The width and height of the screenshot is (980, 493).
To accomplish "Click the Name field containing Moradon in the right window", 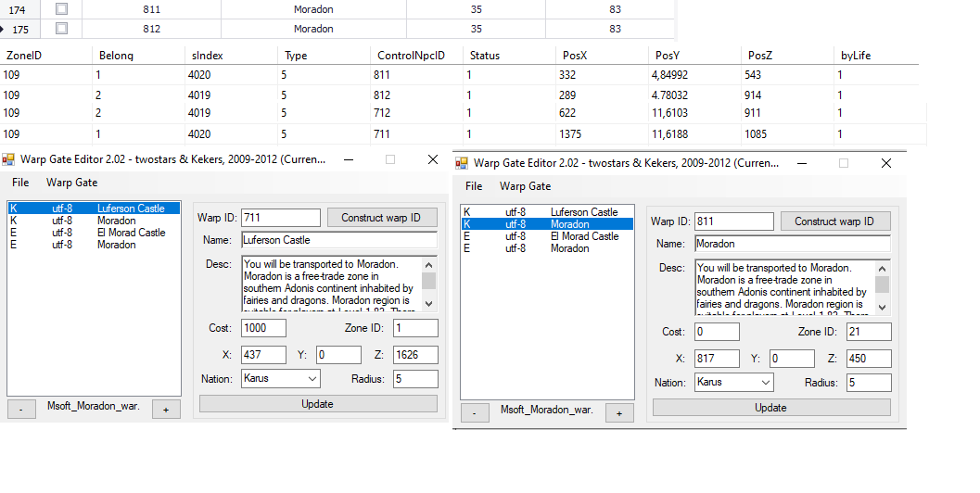I will 793,244.
